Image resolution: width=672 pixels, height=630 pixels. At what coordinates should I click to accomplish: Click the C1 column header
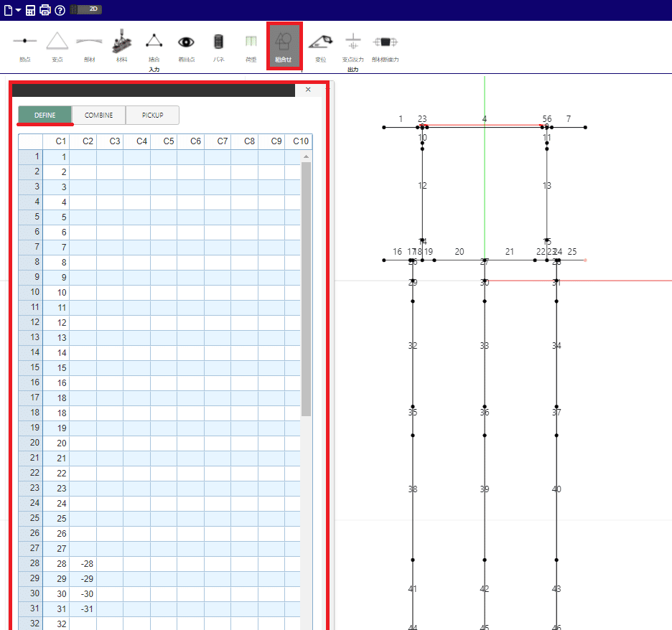pos(56,141)
